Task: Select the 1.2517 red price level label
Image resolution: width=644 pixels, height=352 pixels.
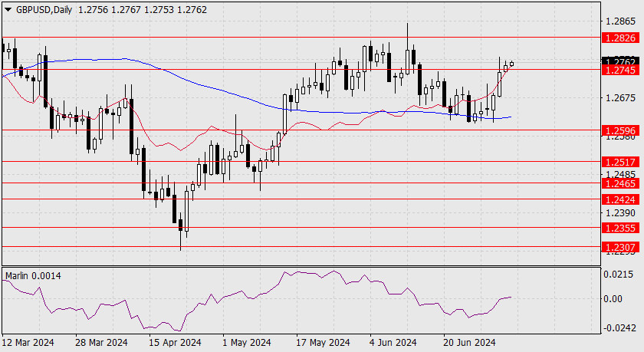Action: 620,162
